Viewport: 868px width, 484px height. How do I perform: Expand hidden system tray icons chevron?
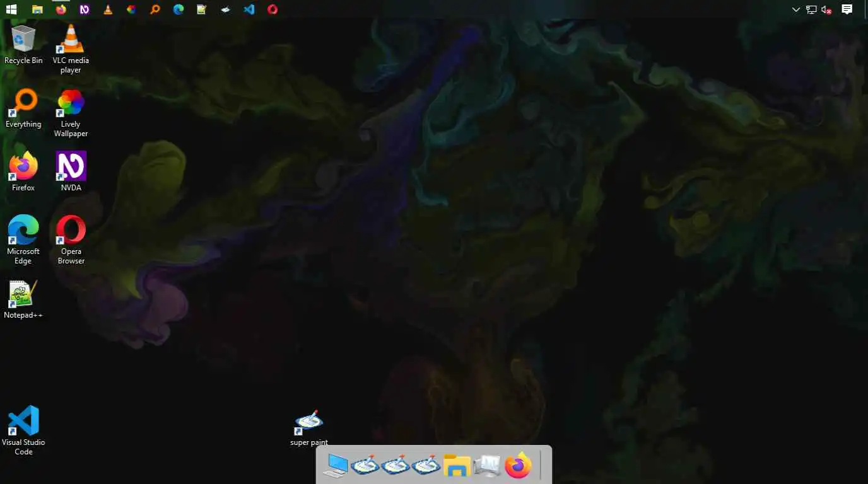[x=796, y=9]
